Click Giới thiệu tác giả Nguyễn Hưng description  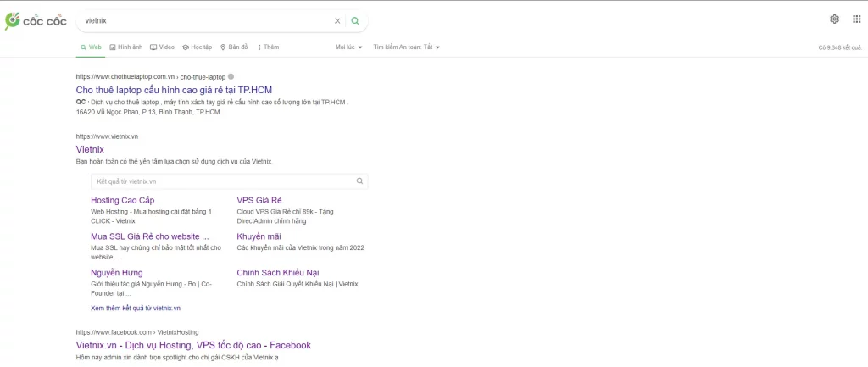click(x=151, y=288)
